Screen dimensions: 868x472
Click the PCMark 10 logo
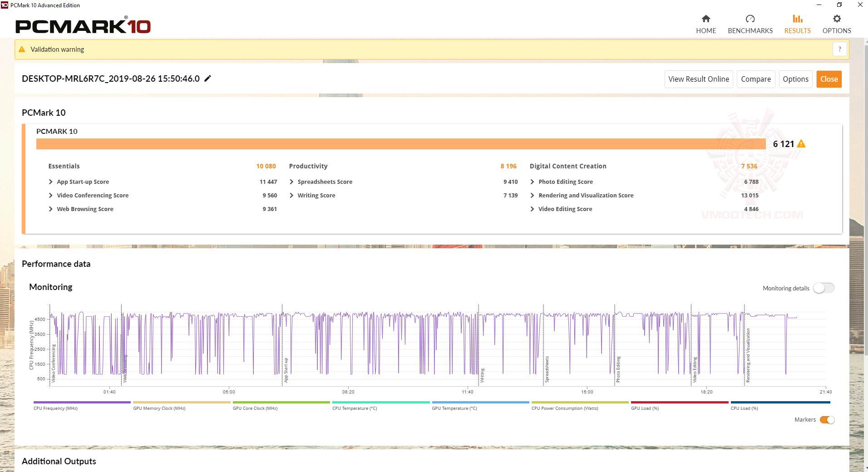[x=83, y=26]
